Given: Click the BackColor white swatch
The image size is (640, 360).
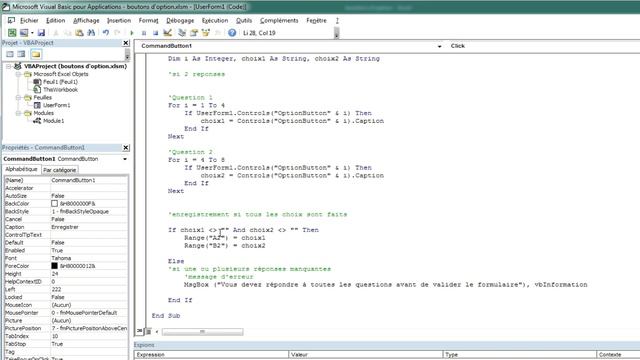Looking at the screenshot, I should (55, 203).
